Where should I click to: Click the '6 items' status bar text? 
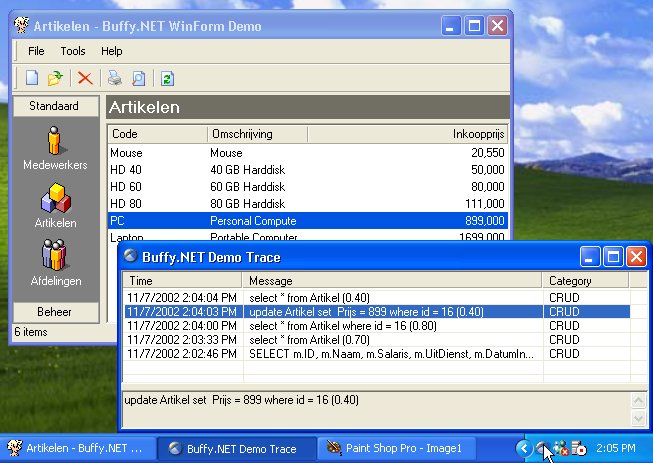pos(31,332)
